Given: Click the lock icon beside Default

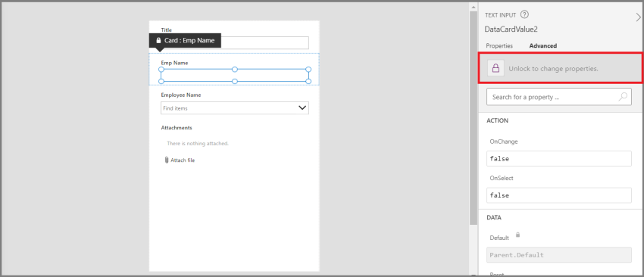Looking at the screenshot, I should tap(517, 235).
